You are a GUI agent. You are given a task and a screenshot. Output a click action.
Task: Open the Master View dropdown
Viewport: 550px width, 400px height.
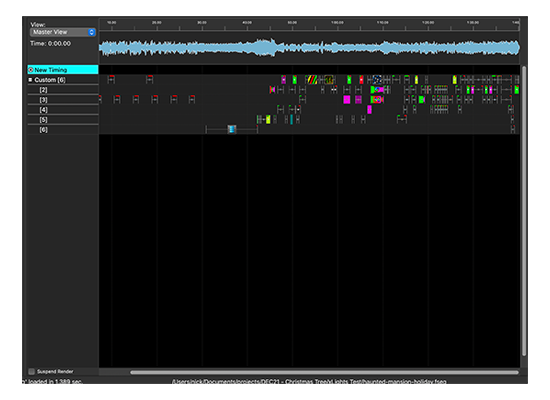pyautogui.click(x=62, y=32)
